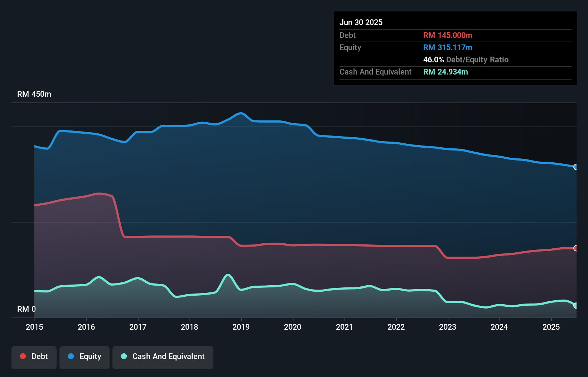
Task: Click the RM 450m axis gridline label
Action: coord(34,94)
